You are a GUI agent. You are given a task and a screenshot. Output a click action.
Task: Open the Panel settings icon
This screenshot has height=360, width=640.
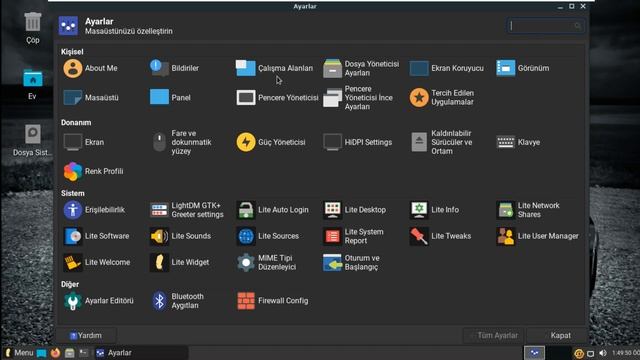[x=170, y=98]
